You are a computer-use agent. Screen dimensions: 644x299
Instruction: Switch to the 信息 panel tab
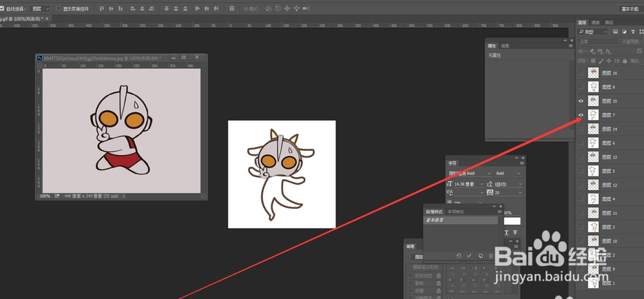[x=505, y=46]
